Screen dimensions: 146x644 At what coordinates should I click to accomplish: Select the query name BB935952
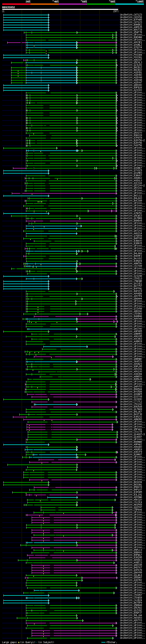click(x=8, y=8)
